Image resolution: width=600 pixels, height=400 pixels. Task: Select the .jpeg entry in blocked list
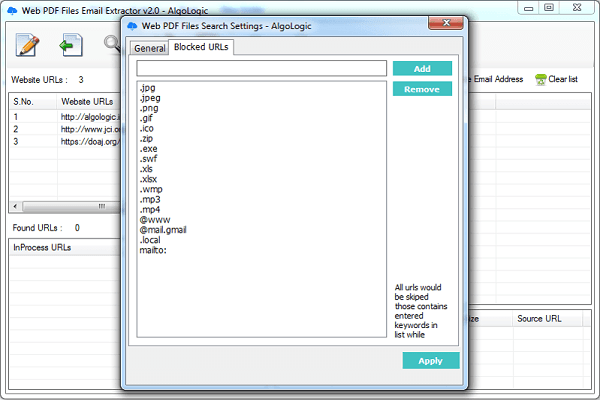pos(150,98)
